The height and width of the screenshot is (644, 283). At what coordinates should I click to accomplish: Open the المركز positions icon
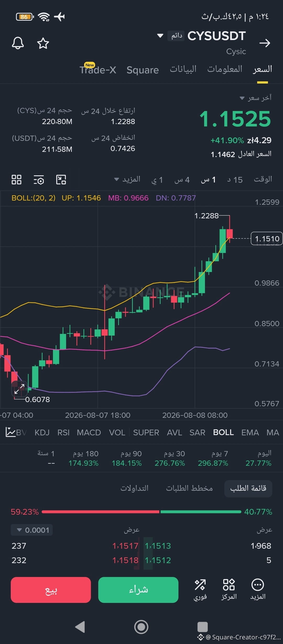(229, 589)
